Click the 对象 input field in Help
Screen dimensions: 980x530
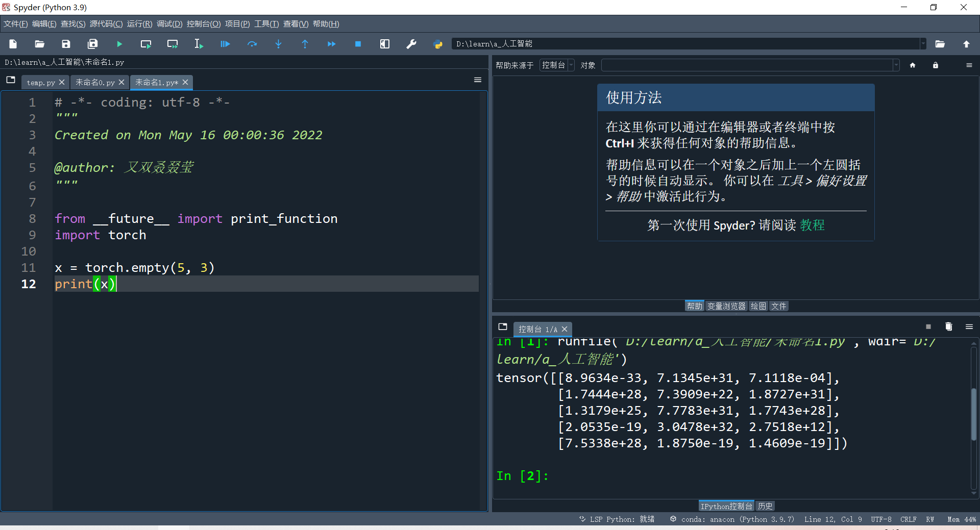[747, 65]
